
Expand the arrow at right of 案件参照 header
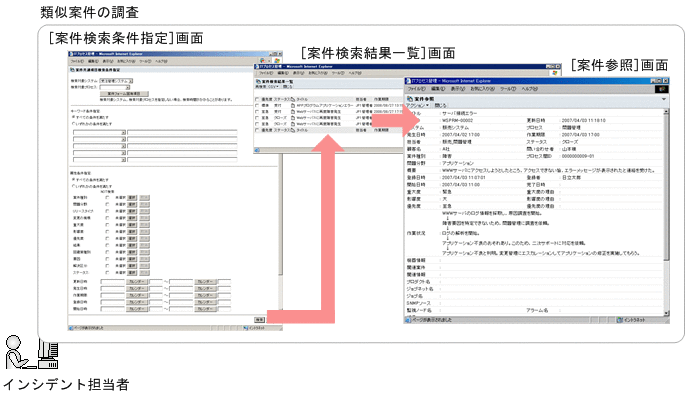click(x=663, y=99)
